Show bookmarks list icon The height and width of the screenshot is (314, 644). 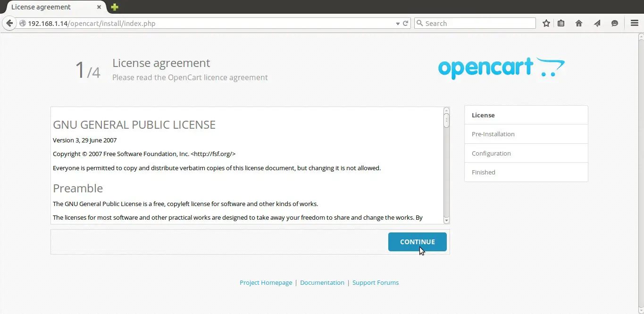click(x=561, y=23)
